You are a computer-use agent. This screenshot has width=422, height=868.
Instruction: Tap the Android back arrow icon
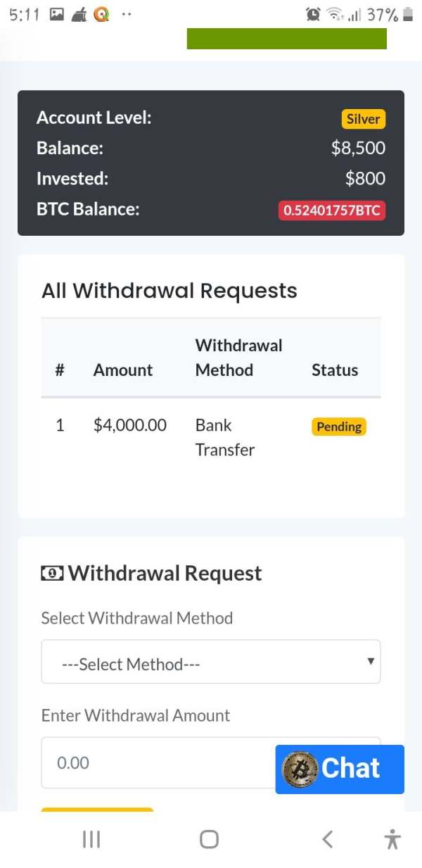327,839
